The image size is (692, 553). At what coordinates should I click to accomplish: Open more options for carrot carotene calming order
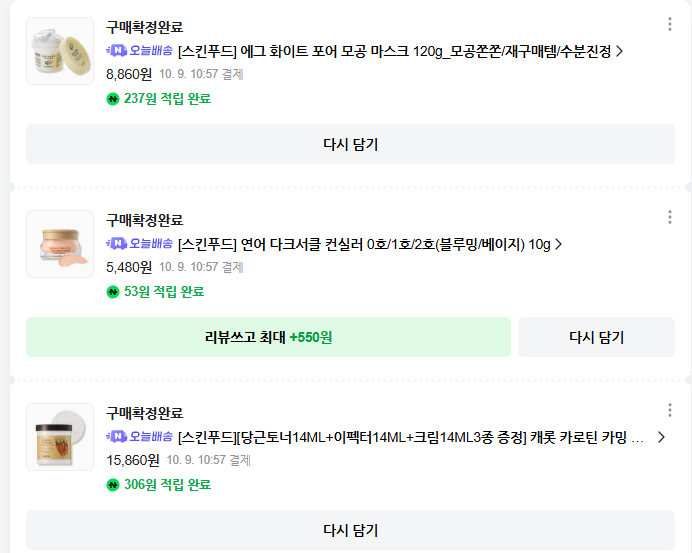point(669,410)
